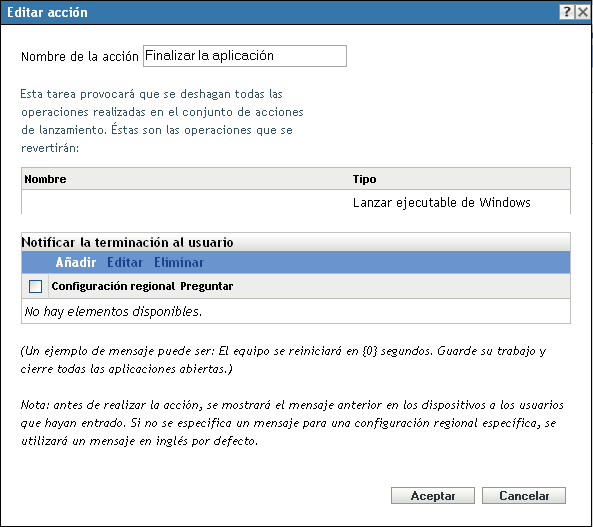593x527 pixels.
Task: Click the Nombre de la acción text field
Action: [245, 56]
